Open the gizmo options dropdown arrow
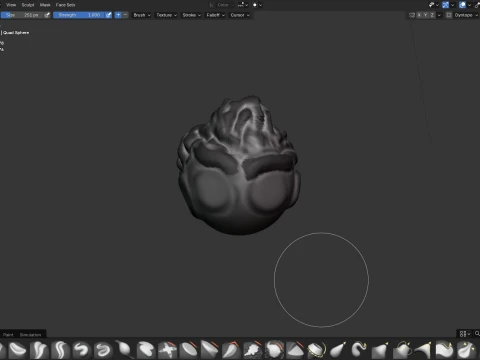The image size is (480, 360). click(453, 5)
